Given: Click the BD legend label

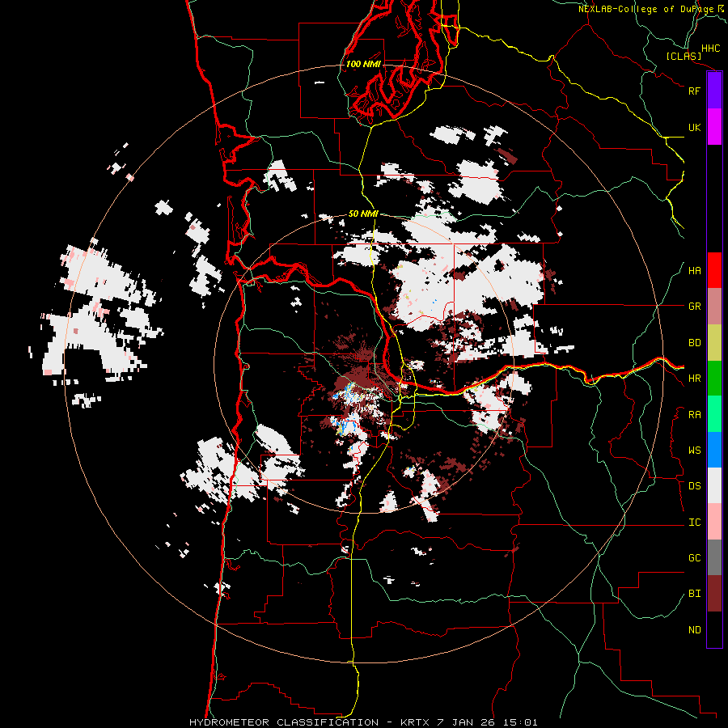Looking at the screenshot, I should point(694,343).
